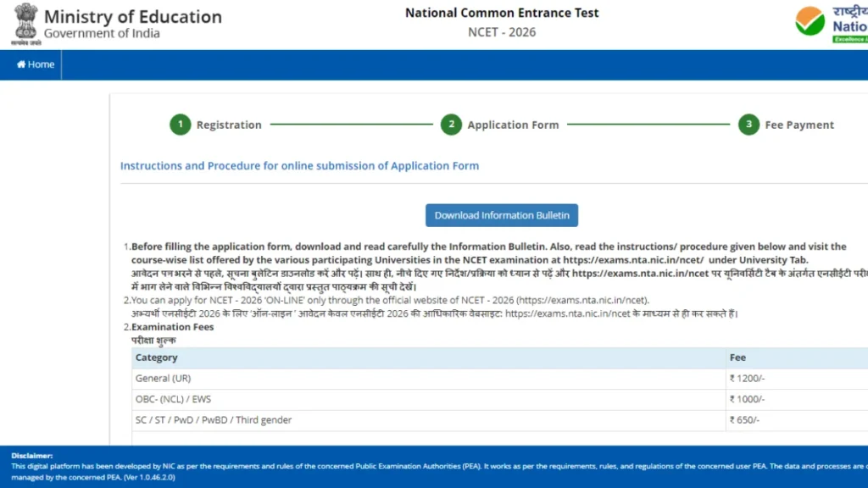Screen dimensions: 868x488
Task: Click the Application Form step label
Action: (513, 125)
